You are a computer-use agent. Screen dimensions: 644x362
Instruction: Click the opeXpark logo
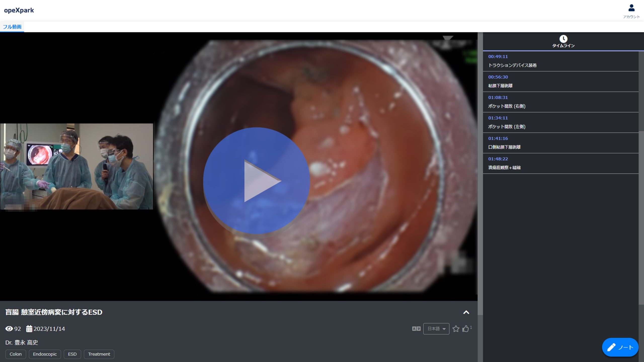(x=19, y=10)
